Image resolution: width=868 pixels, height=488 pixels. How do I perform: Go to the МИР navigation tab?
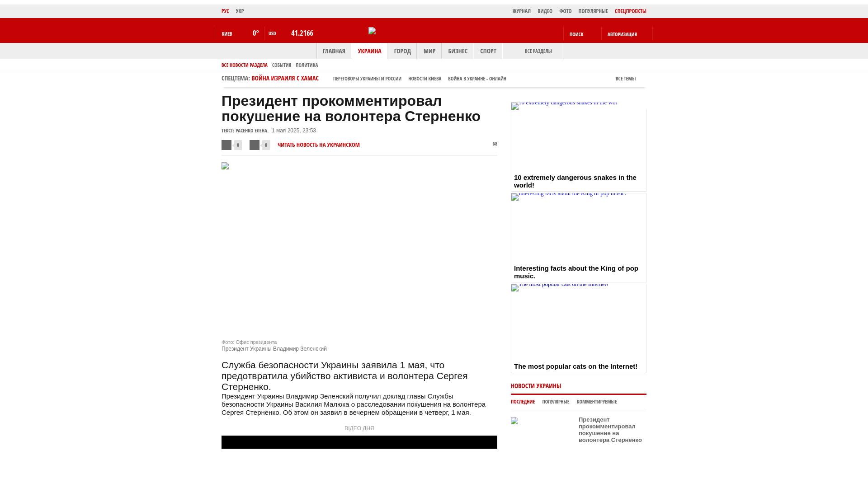429,51
